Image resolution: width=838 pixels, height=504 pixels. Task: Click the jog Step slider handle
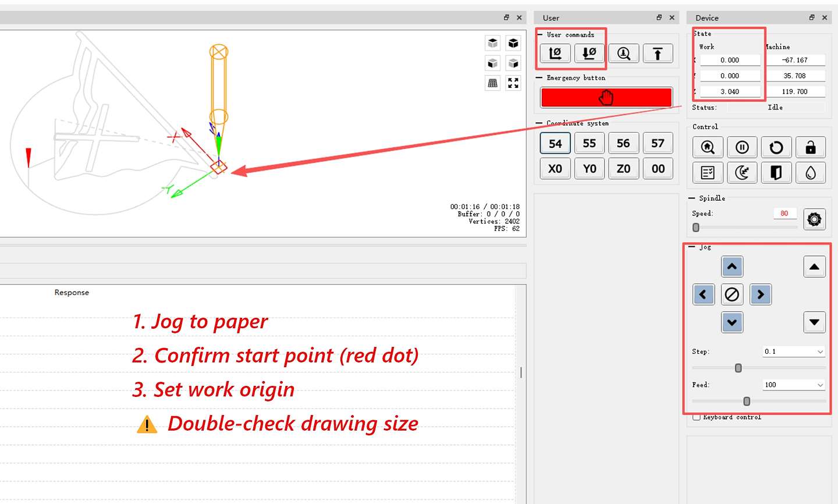coord(738,368)
